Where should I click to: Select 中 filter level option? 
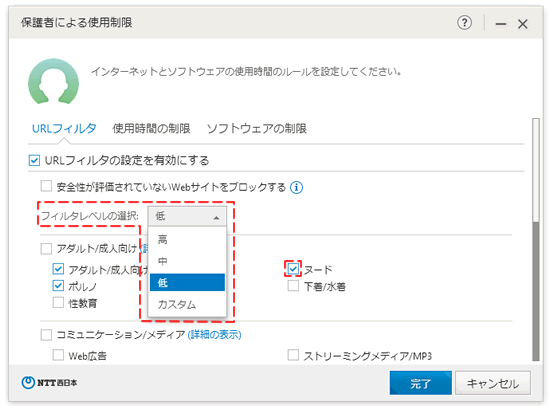pos(187,261)
